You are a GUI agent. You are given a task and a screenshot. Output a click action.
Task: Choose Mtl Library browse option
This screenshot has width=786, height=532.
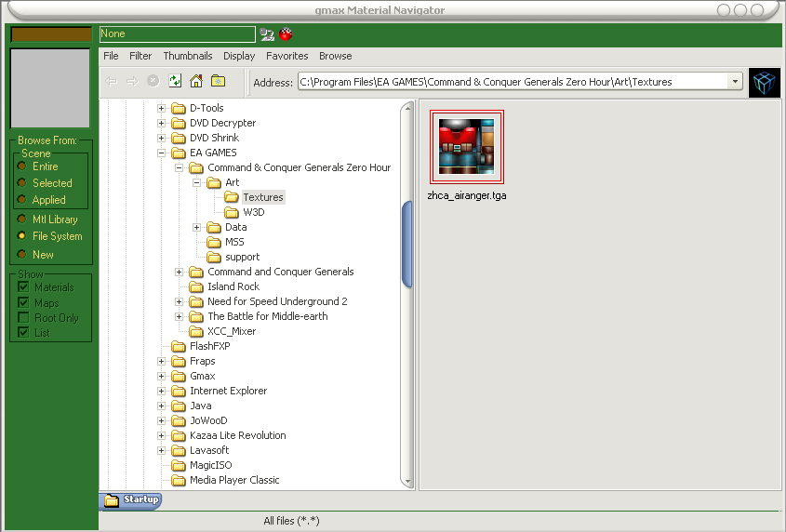point(21,219)
